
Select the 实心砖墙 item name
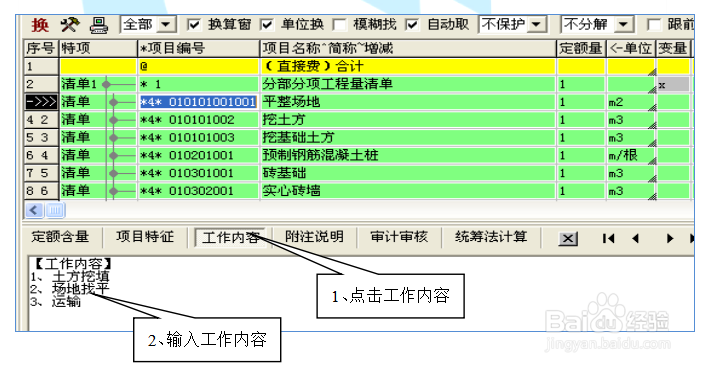click(292, 190)
